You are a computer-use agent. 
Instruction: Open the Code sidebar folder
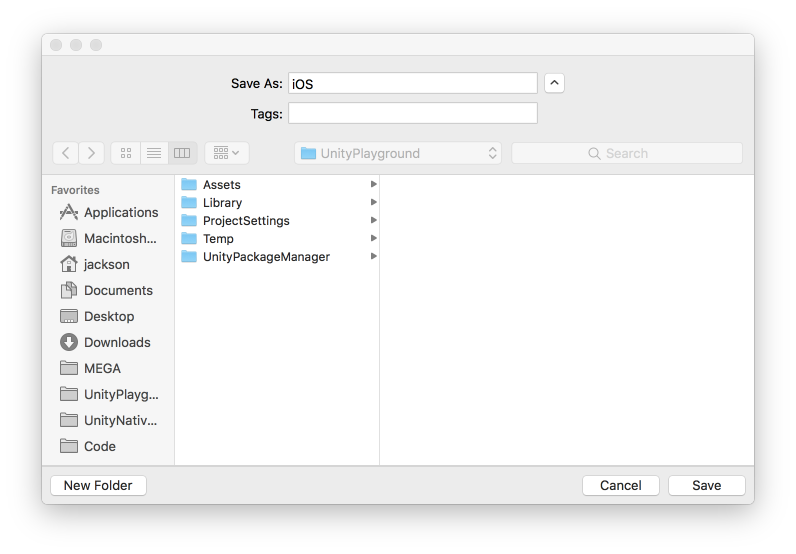coord(88,446)
